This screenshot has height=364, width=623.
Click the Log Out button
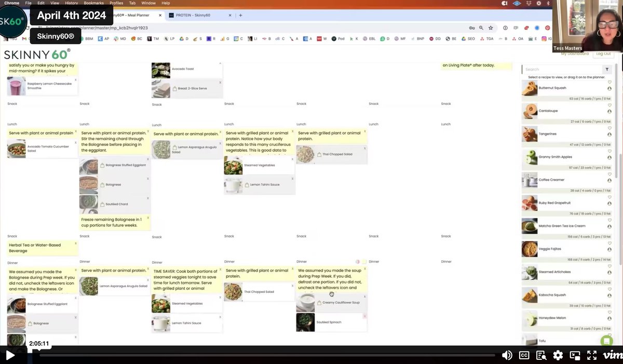point(603,53)
